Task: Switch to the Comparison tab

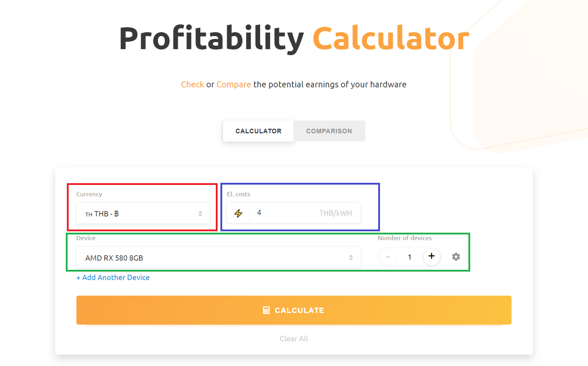Action: click(x=329, y=131)
